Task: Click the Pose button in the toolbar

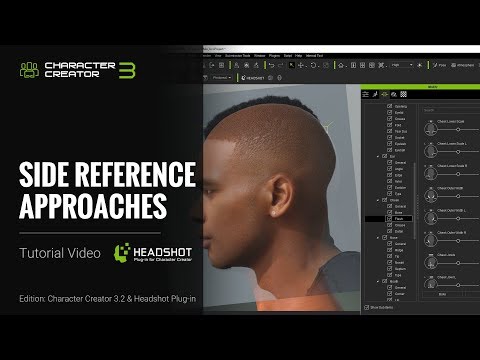Action: point(439,65)
